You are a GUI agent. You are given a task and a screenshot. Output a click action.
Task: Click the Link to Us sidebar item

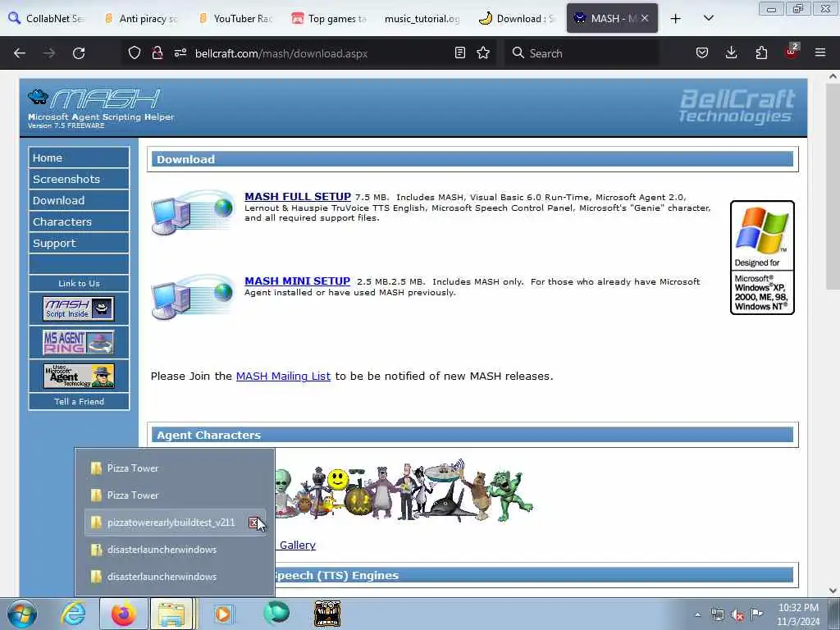(x=79, y=283)
